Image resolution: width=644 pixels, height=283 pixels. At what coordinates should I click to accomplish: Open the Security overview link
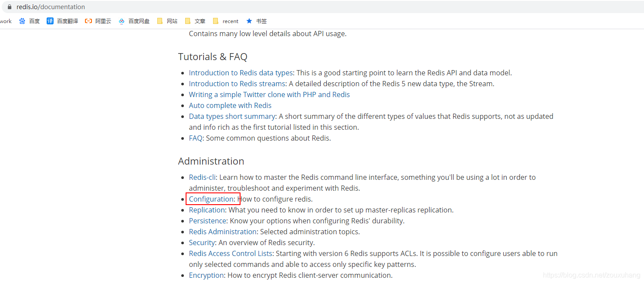pyautogui.click(x=201, y=243)
